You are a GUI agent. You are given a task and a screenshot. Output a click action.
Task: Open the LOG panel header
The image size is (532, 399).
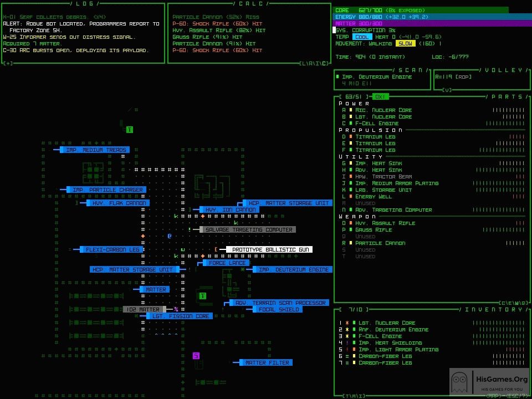coord(85,4)
